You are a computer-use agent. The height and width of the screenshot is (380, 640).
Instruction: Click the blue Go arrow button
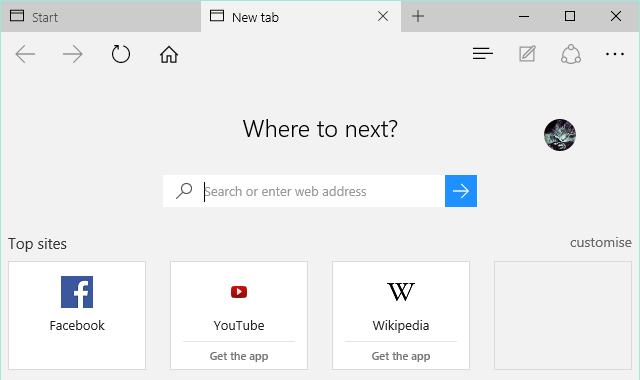[461, 191]
